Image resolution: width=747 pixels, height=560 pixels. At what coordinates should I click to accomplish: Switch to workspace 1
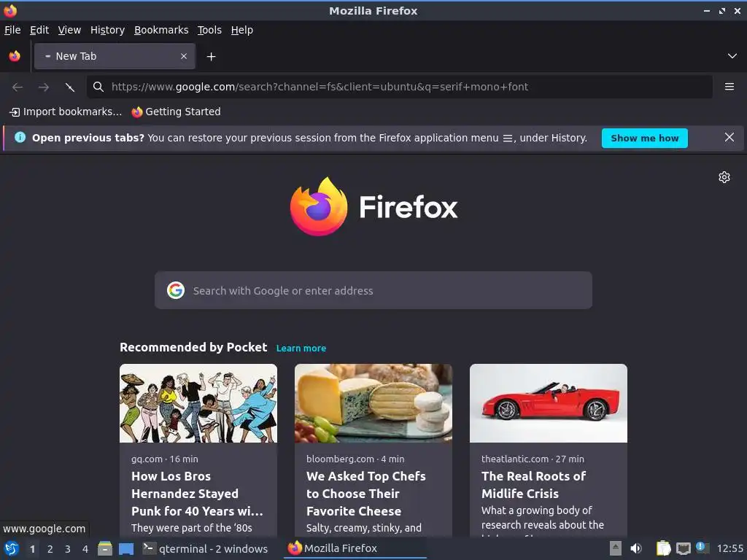32,549
